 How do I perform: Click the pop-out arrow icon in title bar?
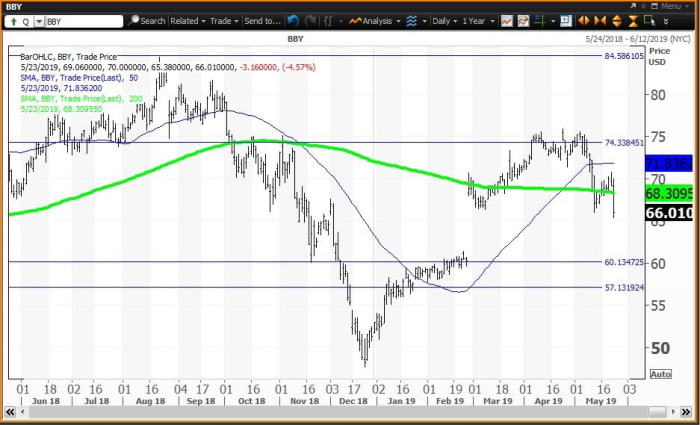633,6
